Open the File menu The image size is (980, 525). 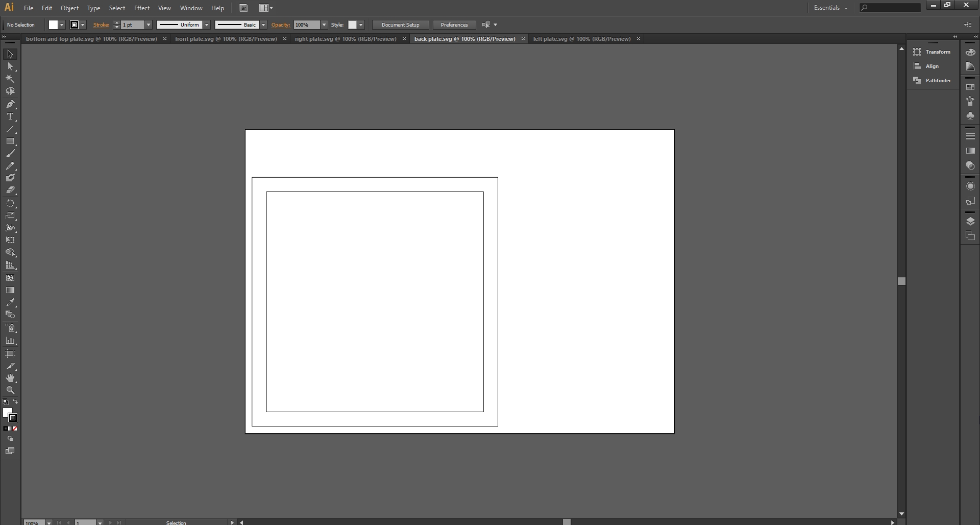[29, 8]
